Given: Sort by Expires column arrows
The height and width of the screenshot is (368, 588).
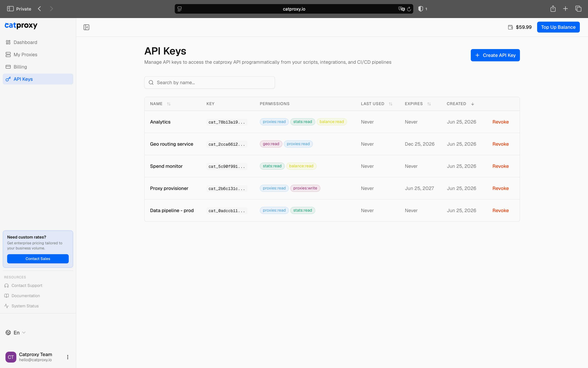Looking at the screenshot, I should (429, 104).
